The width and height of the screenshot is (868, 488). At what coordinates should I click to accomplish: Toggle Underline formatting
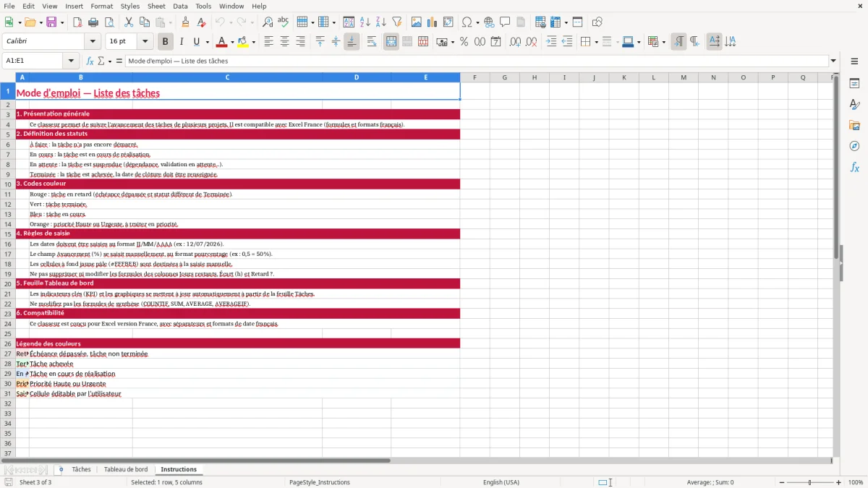pos(197,42)
